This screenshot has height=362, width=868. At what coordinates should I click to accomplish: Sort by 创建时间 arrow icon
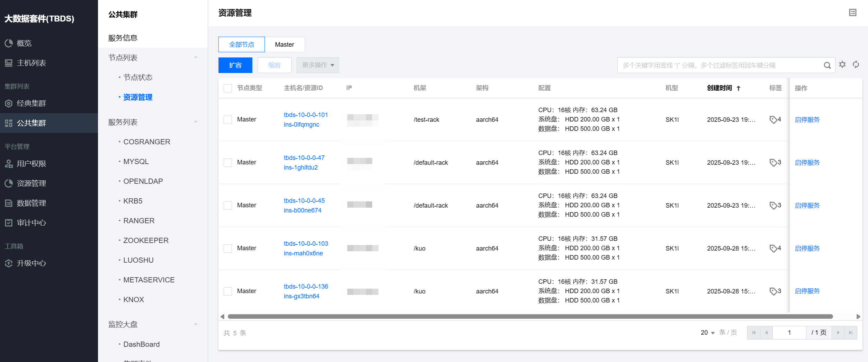[x=739, y=88]
